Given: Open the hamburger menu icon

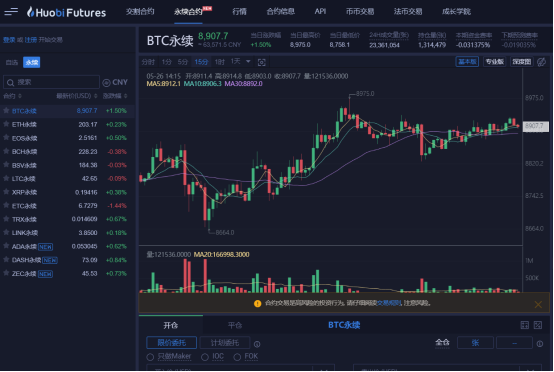Looking at the screenshot, I should click(x=11, y=12).
